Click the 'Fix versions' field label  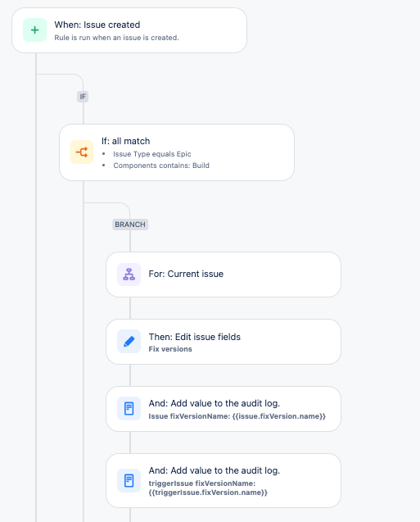click(170, 349)
